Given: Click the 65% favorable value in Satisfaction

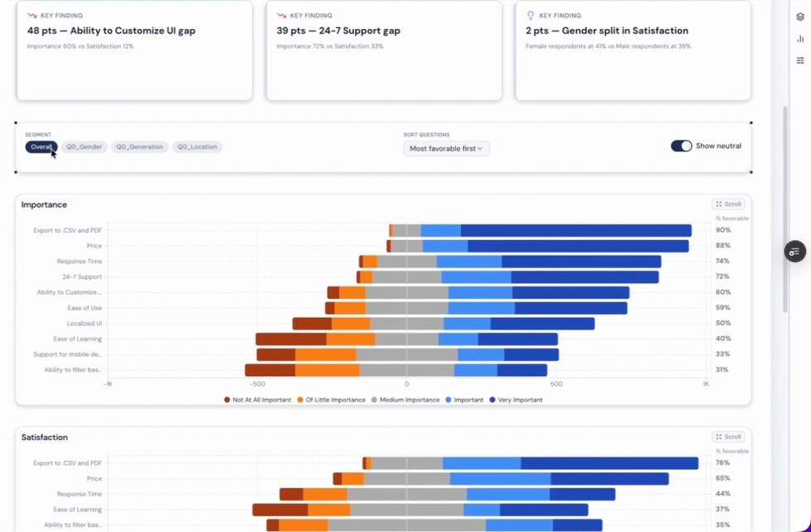Looking at the screenshot, I should coord(722,478).
